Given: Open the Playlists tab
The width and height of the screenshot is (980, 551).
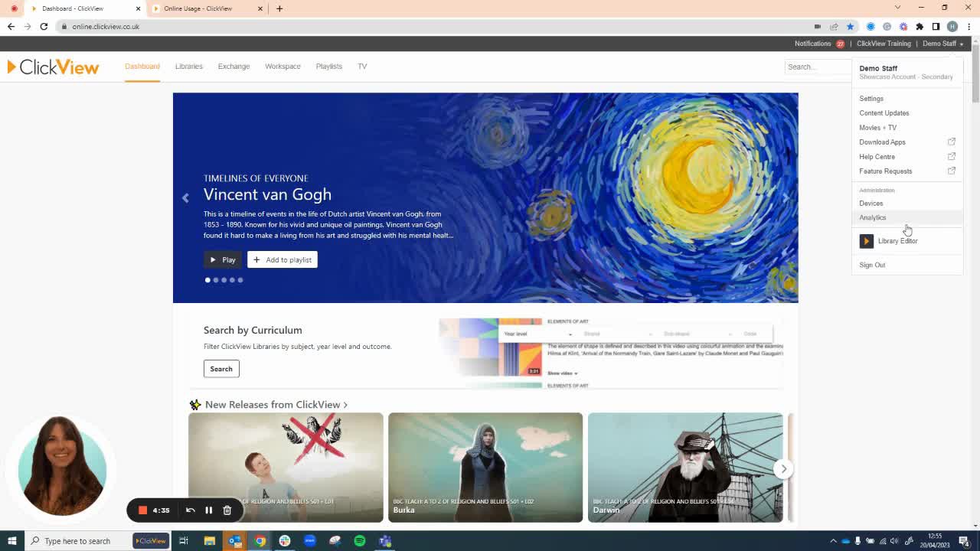Looking at the screenshot, I should coord(329,67).
